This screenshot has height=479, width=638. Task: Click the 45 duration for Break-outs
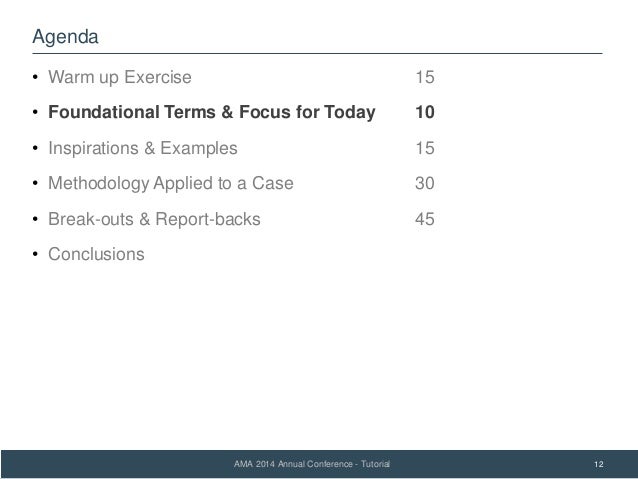pyautogui.click(x=425, y=219)
